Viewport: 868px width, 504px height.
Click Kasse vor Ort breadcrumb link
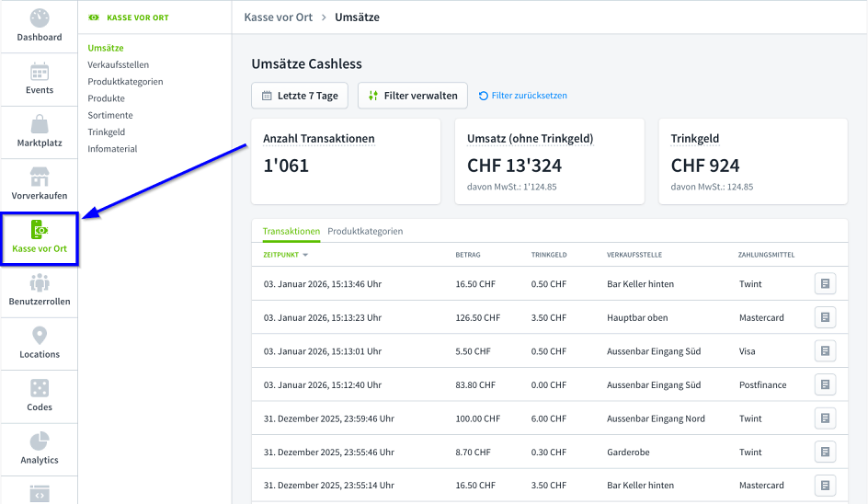[x=279, y=17]
